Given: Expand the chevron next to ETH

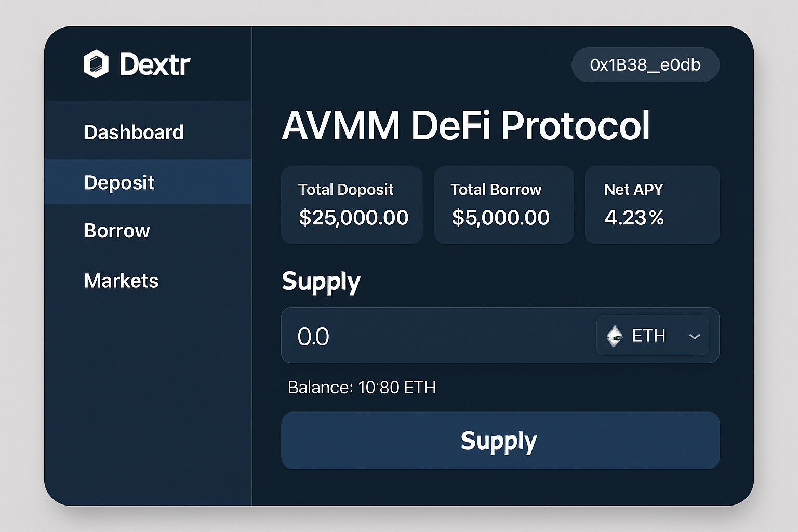Looking at the screenshot, I should 695,337.
